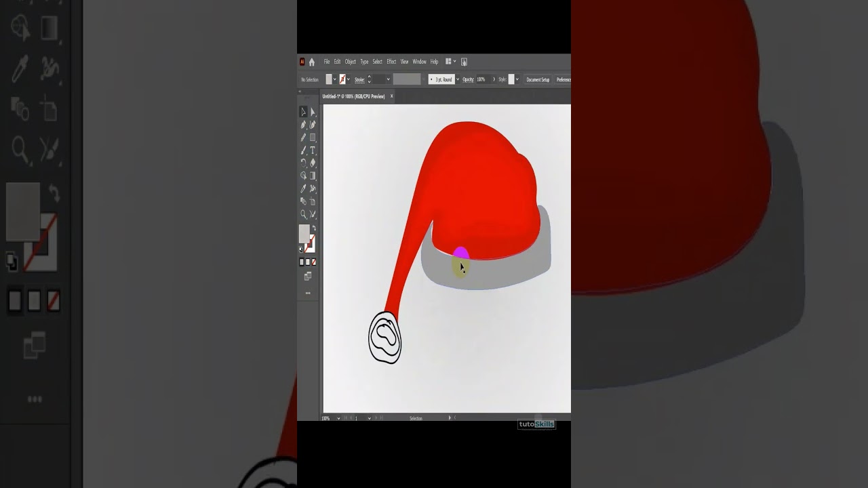The image size is (868, 488).
Task: Select the Curvature tool
Action: 313,125
